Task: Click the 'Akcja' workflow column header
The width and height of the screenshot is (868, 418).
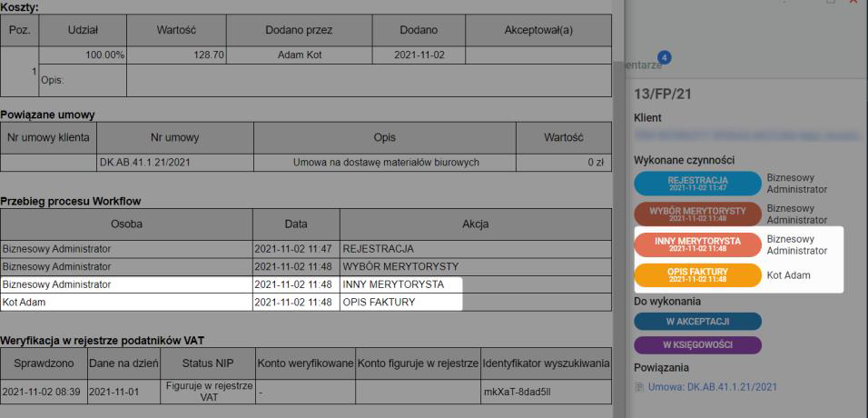Action: tap(476, 224)
